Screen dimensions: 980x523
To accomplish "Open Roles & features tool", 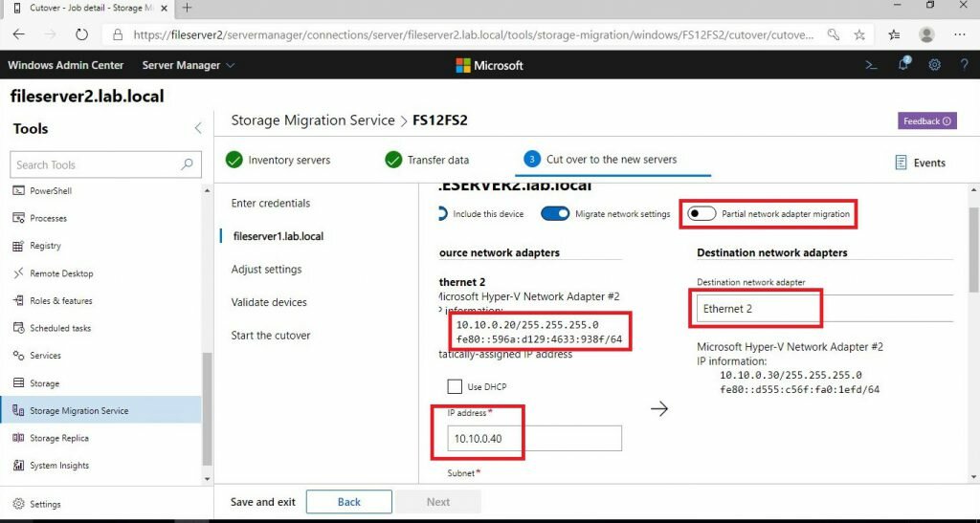I will click(52, 301).
